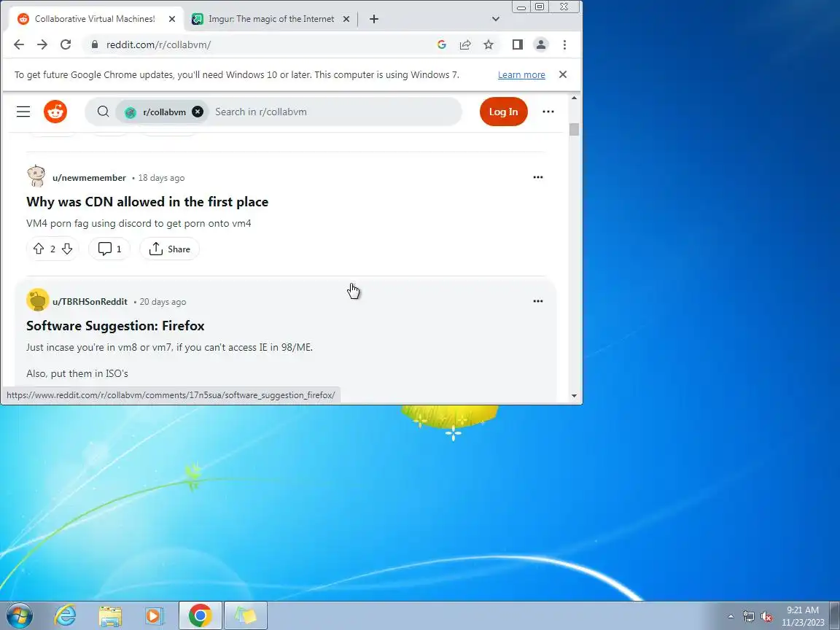Open u/newmemember profile link
This screenshot has width=840, height=630.
click(89, 178)
